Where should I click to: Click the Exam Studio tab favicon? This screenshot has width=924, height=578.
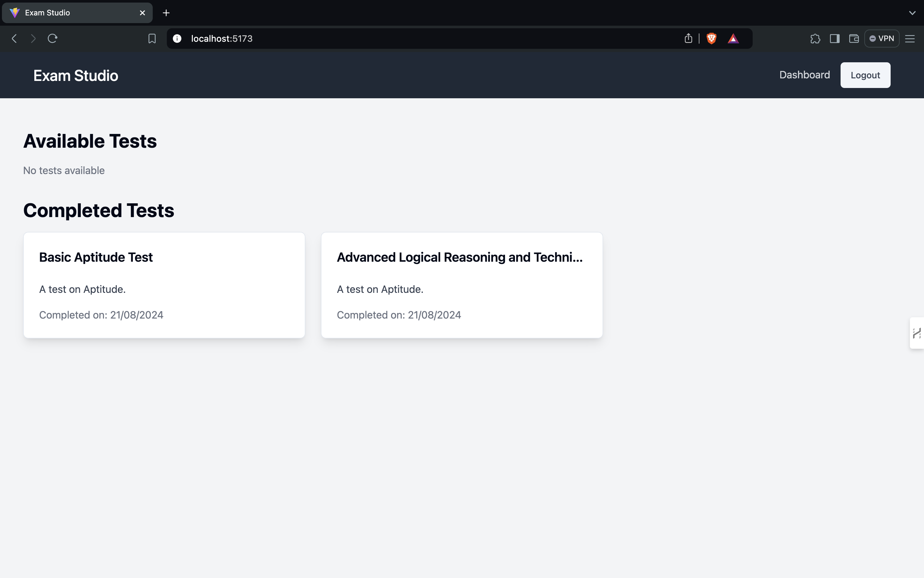14,13
